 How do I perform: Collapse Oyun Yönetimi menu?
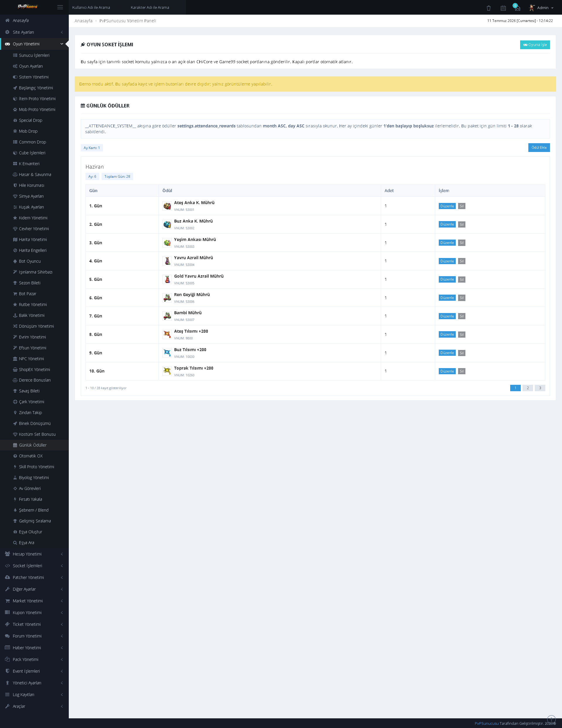34,44
